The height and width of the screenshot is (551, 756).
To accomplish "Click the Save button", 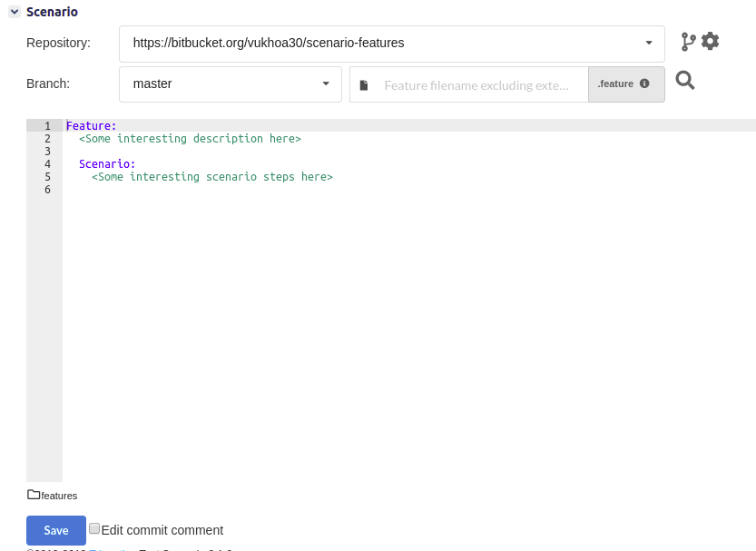I will pyautogui.click(x=56, y=530).
